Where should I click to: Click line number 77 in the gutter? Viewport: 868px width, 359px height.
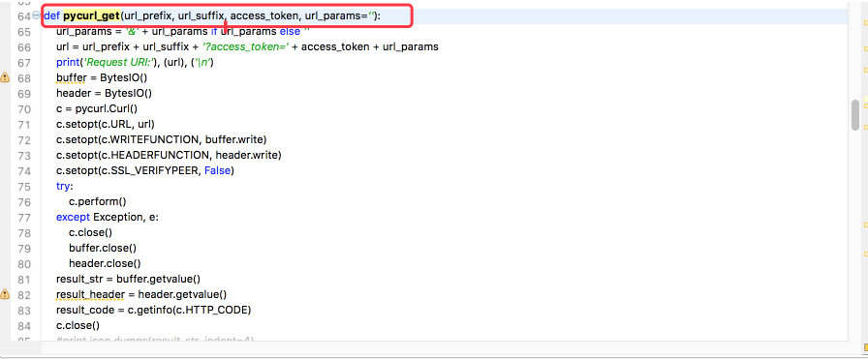pos(24,218)
